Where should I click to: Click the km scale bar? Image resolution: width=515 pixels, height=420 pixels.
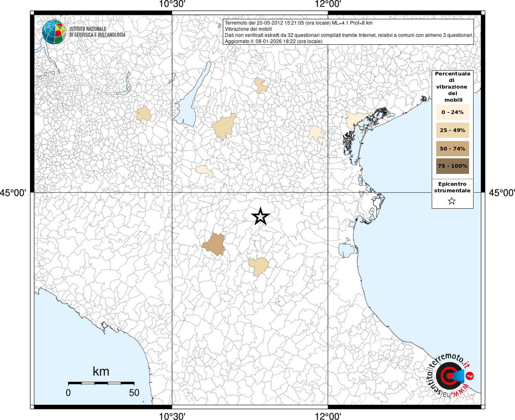101,383
